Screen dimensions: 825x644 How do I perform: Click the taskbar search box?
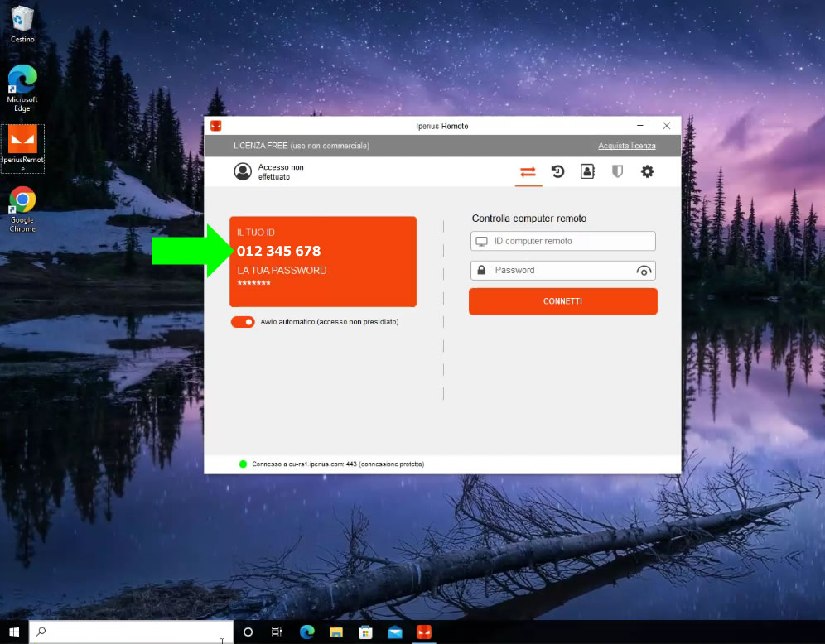coord(131,632)
